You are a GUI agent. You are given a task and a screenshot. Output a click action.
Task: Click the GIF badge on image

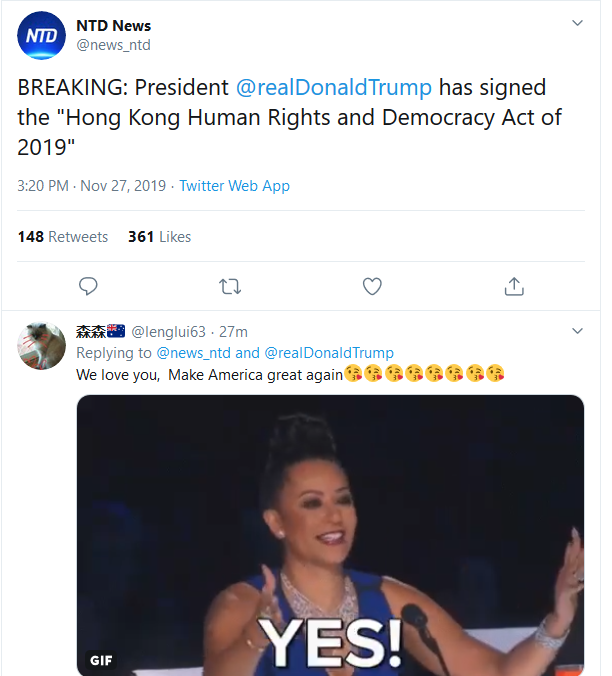tap(101, 660)
